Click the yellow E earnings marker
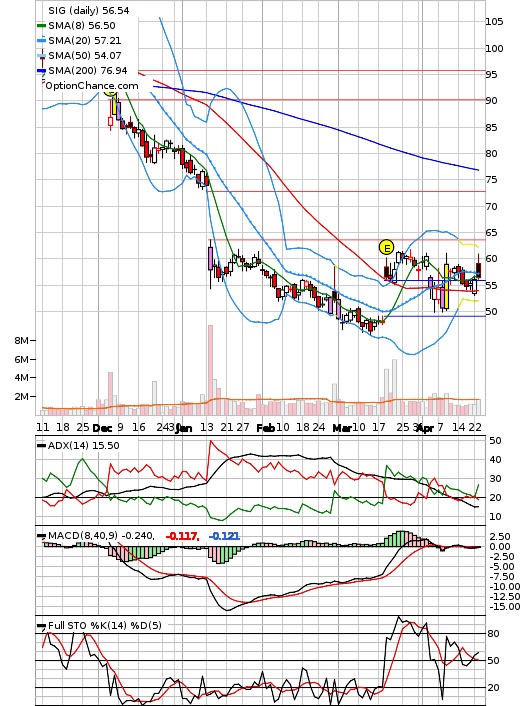526x706 pixels. point(386,247)
